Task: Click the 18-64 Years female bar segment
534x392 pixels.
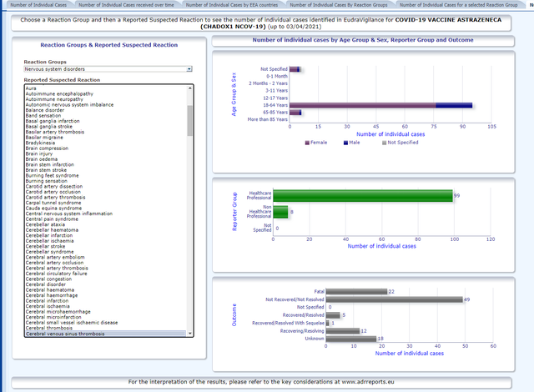Action: point(363,105)
